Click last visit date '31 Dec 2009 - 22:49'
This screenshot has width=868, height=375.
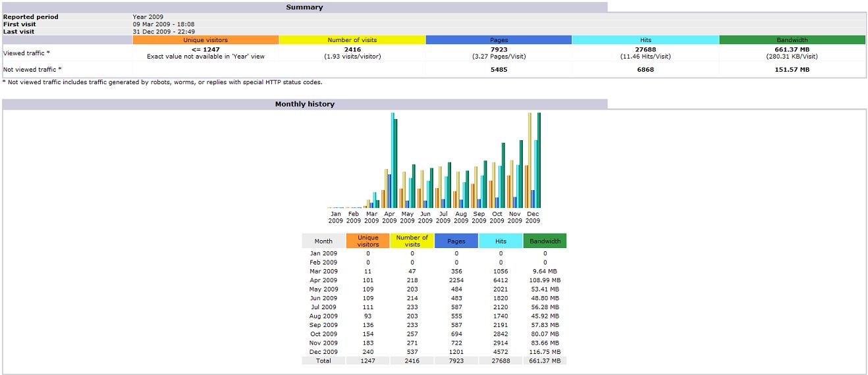[163, 32]
